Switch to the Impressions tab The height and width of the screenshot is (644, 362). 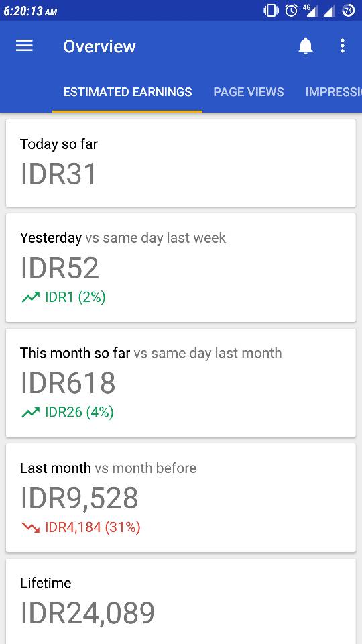coord(333,92)
